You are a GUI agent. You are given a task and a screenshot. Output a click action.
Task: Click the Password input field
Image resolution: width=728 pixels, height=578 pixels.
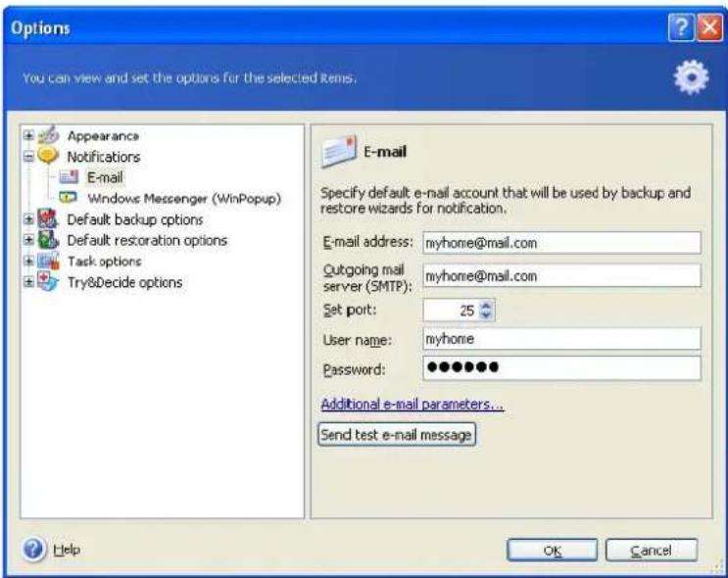tap(561, 368)
